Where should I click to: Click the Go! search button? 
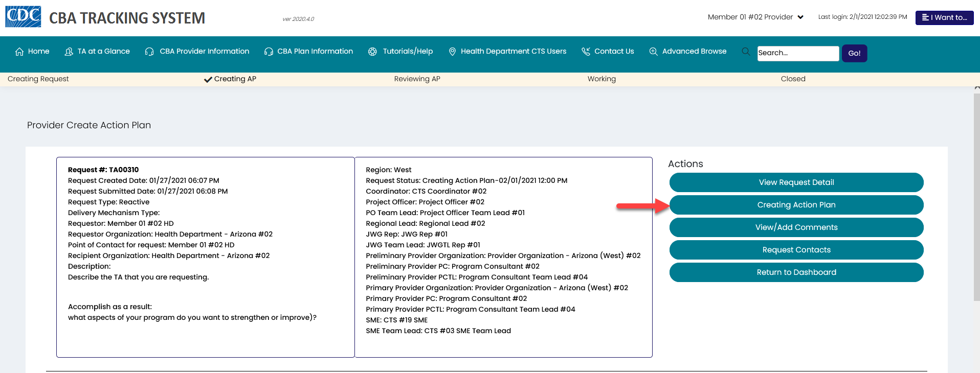click(x=854, y=53)
